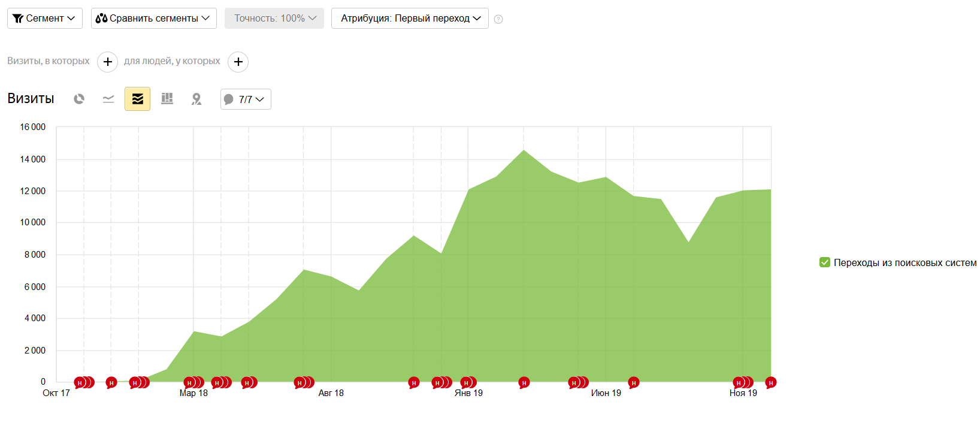Open the Сегмент filter dropdown
This screenshot has width=980, height=444.
pos(44,19)
